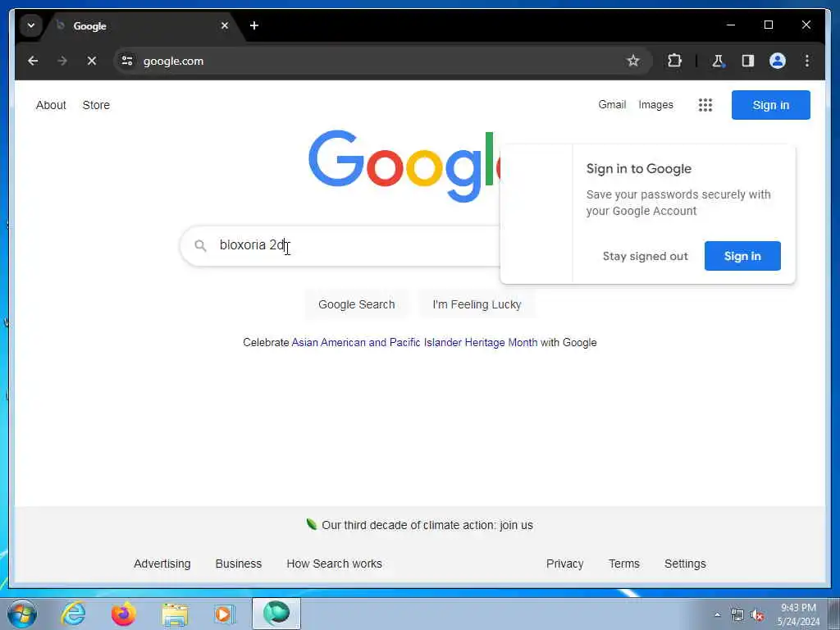Open the Business footer link

tap(239, 564)
